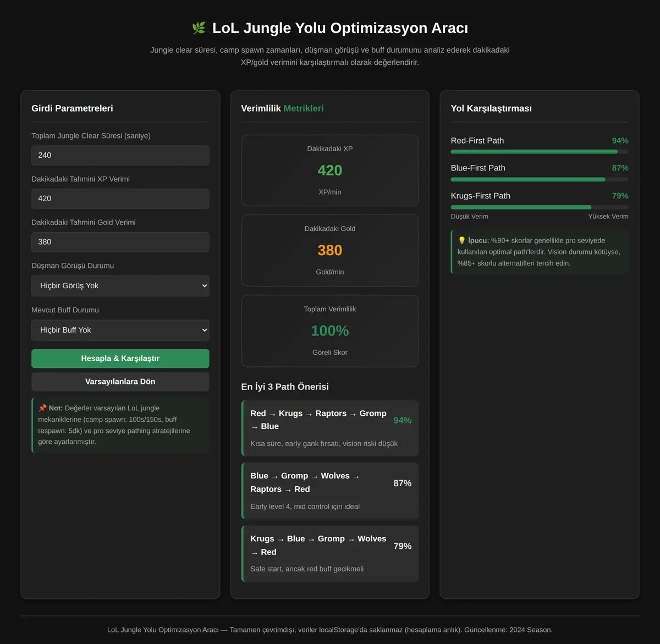
Task: Click the Düşman Görüşü Durumu label
Action: coord(73,266)
